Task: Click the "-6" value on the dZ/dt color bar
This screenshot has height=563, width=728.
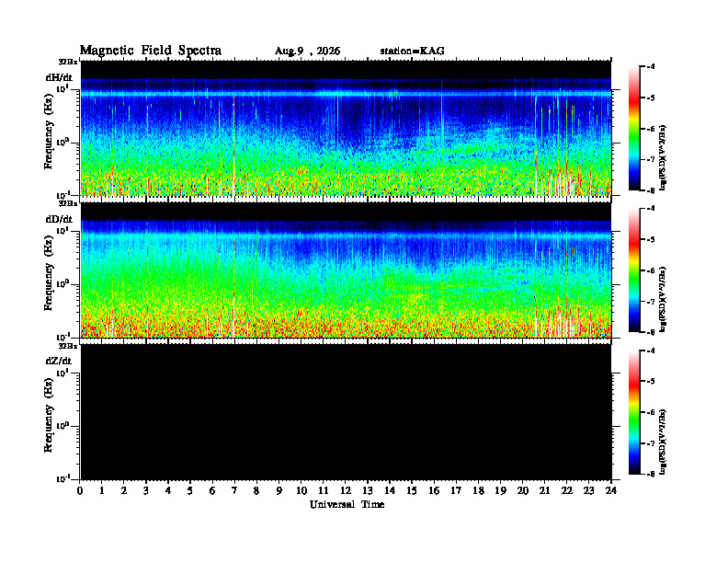Action: click(x=651, y=412)
